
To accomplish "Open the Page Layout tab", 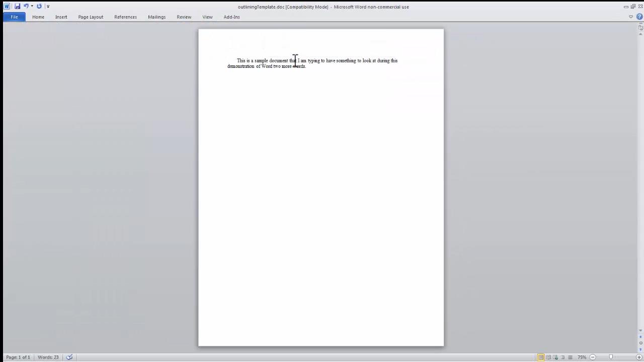I will [x=91, y=17].
